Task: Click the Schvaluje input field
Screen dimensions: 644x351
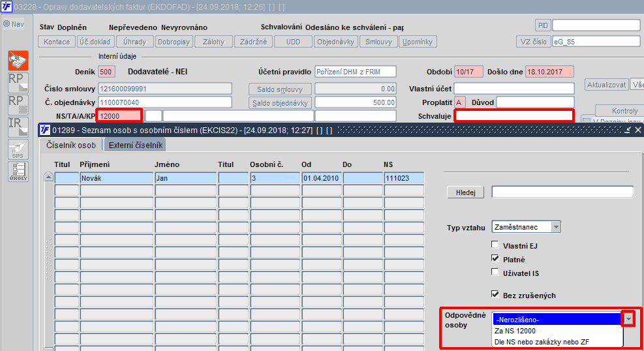Action: tap(514, 115)
